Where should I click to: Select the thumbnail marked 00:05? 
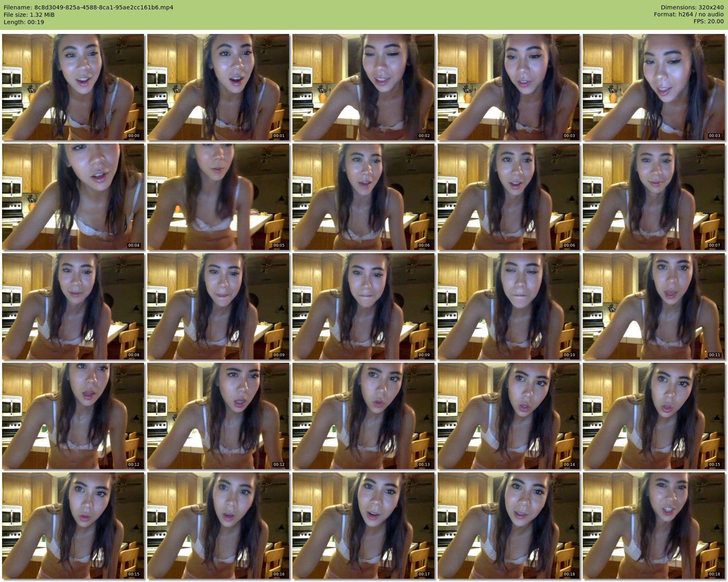point(218,197)
